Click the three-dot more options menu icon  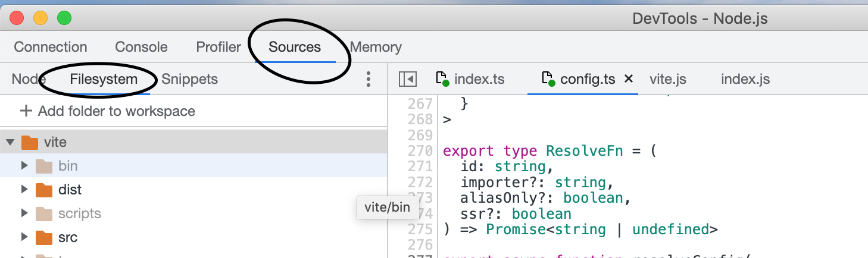(369, 79)
